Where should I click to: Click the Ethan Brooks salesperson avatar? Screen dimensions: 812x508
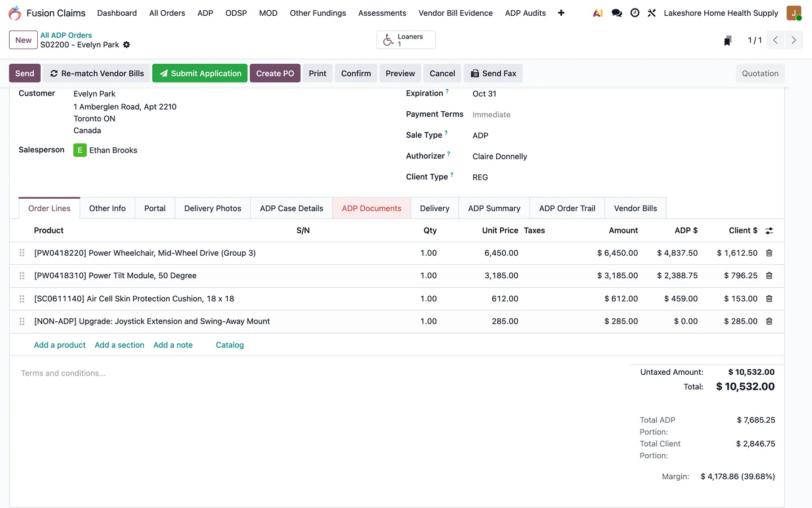coord(80,150)
